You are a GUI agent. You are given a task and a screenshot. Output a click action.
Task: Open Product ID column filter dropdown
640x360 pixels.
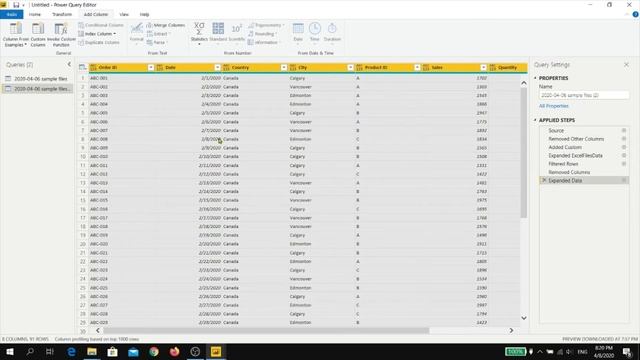(417, 67)
